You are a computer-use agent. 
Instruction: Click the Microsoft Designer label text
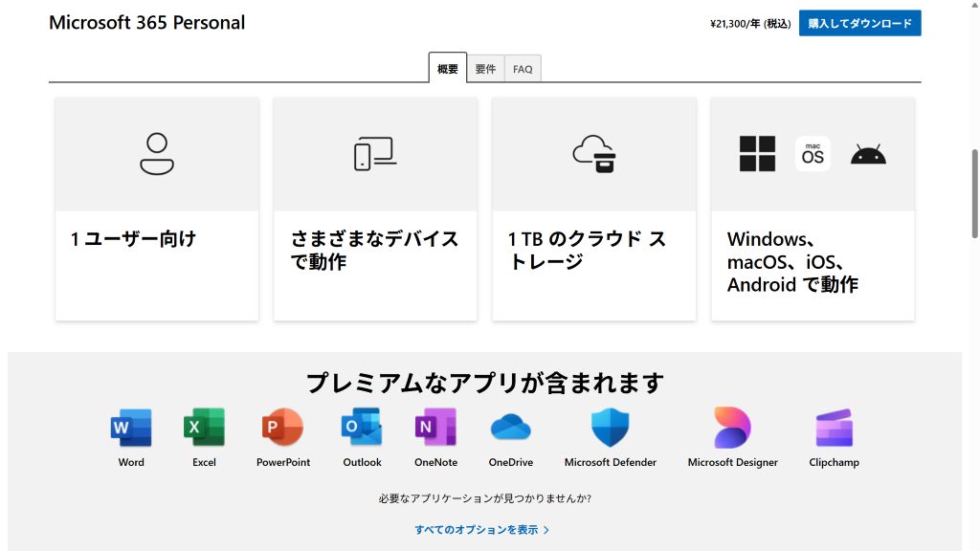[732, 462]
